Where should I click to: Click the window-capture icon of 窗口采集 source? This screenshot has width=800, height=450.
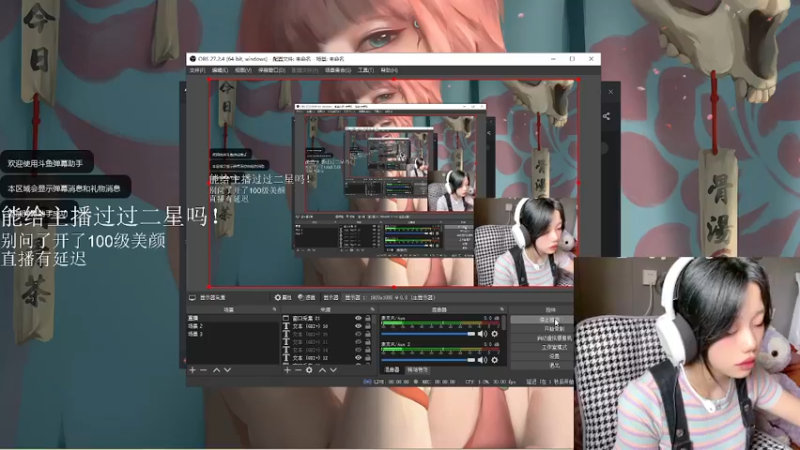(286, 318)
